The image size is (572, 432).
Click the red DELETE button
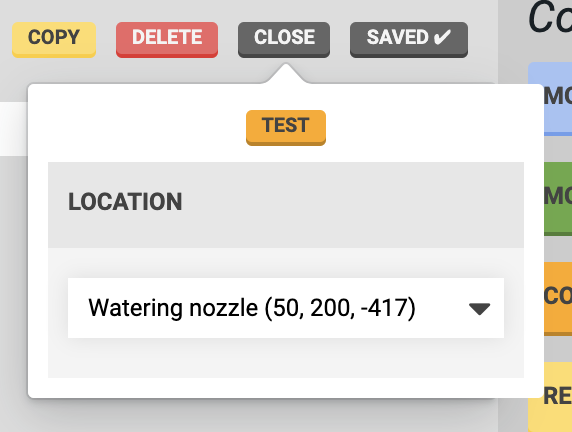pyautogui.click(x=167, y=39)
